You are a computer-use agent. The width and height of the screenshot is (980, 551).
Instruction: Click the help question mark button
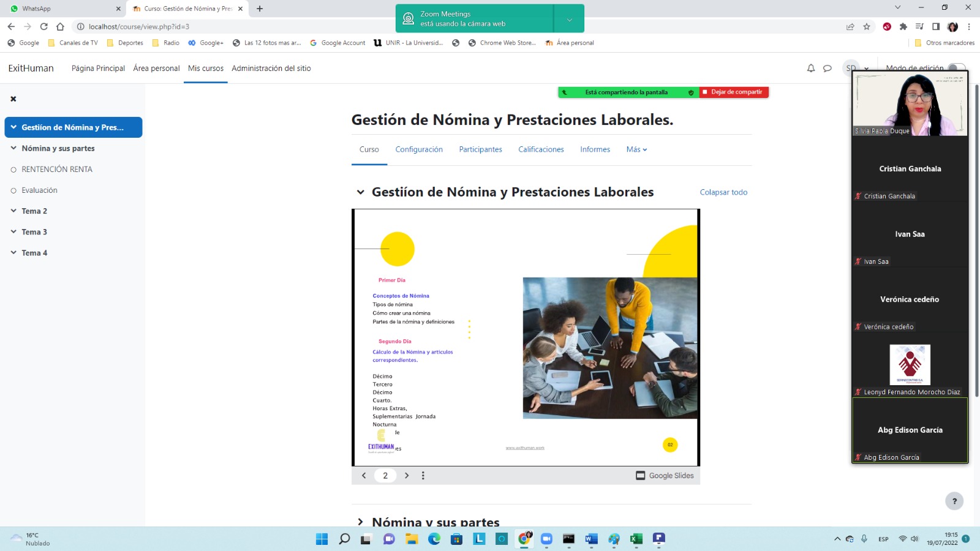pos(954,501)
